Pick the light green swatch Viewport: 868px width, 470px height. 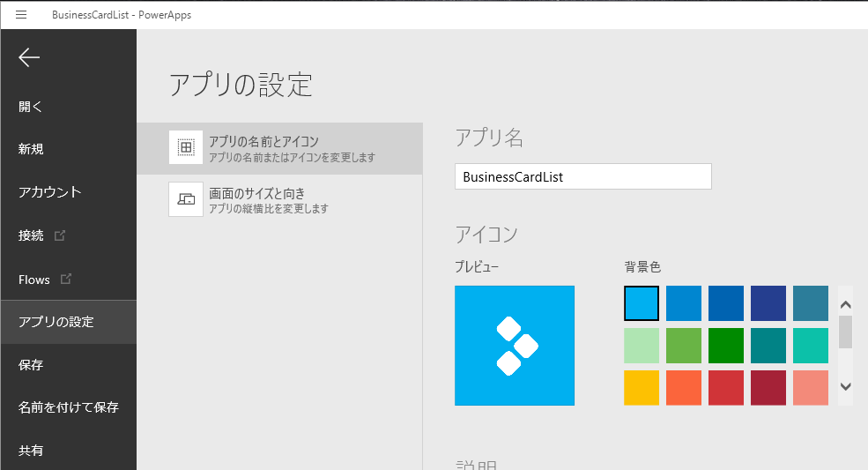click(x=684, y=346)
